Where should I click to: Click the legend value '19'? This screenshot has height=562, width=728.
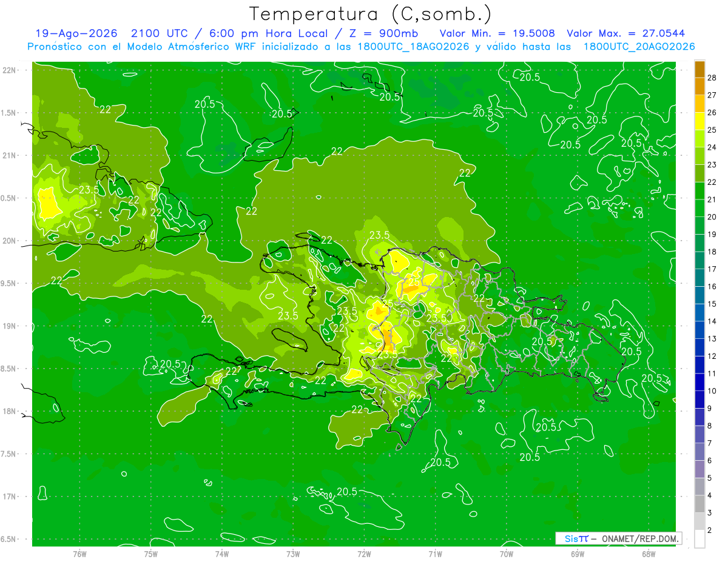[712, 235]
